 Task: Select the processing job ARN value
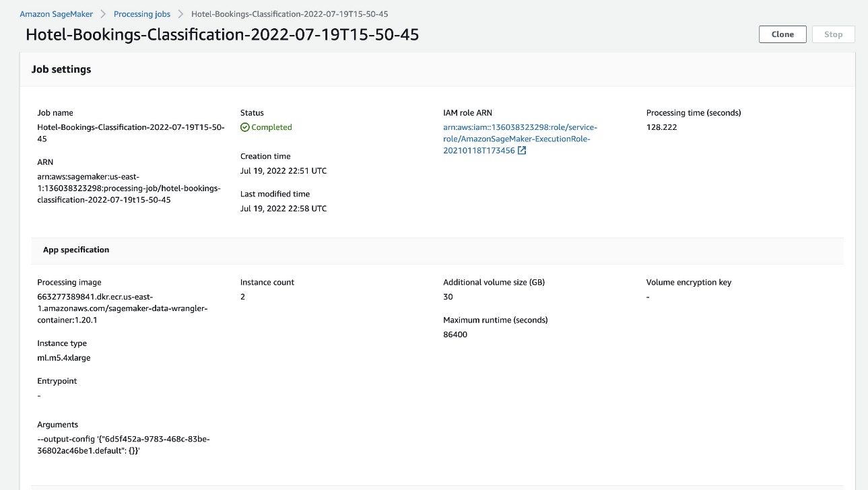129,188
